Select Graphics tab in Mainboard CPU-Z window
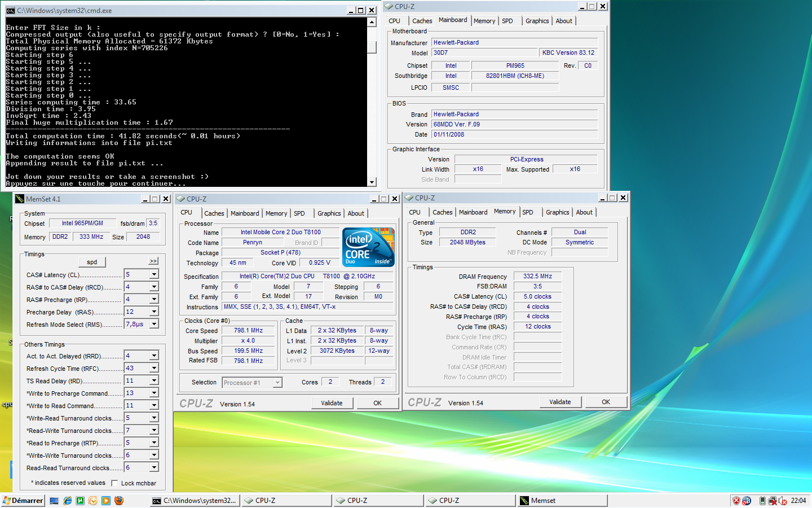The width and height of the screenshot is (812, 508). point(537,21)
